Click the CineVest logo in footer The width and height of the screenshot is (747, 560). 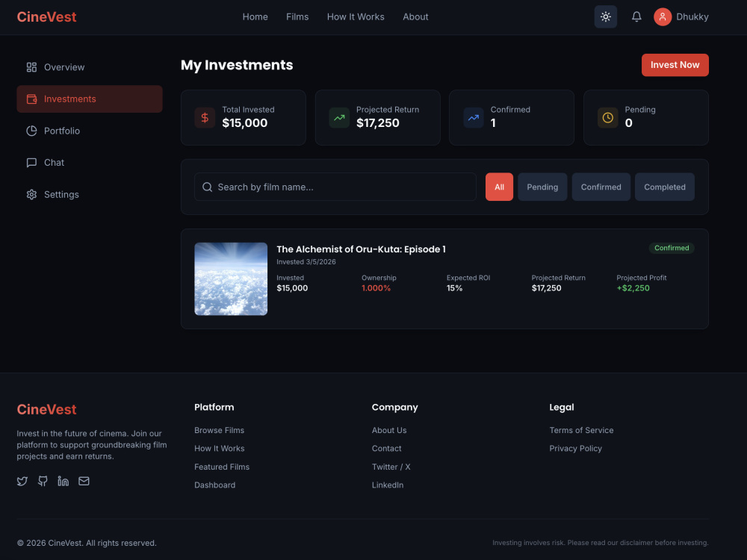(46, 409)
